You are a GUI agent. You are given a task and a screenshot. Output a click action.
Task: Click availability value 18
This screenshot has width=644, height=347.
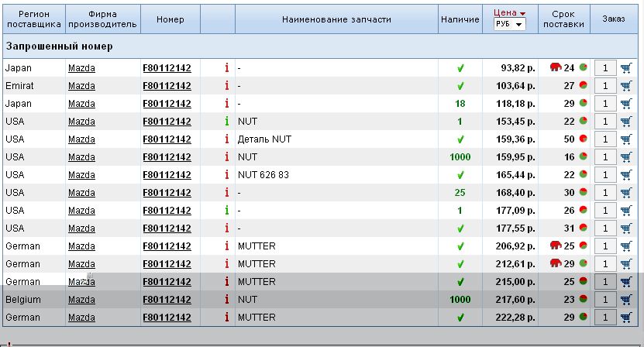click(460, 104)
